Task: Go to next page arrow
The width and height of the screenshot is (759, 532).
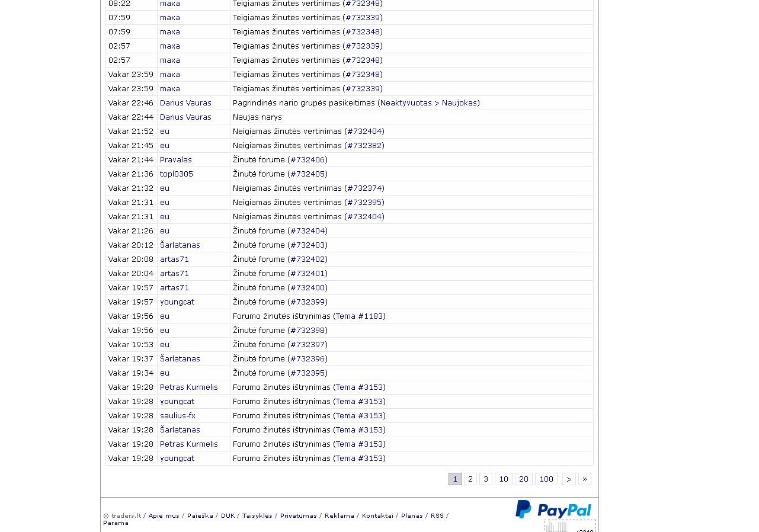Action: (x=569, y=479)
